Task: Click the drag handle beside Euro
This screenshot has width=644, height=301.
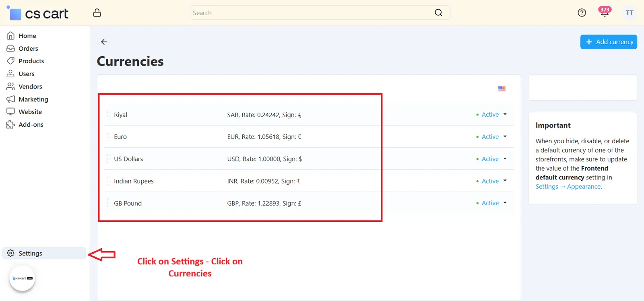Action: tap(109, 137)
